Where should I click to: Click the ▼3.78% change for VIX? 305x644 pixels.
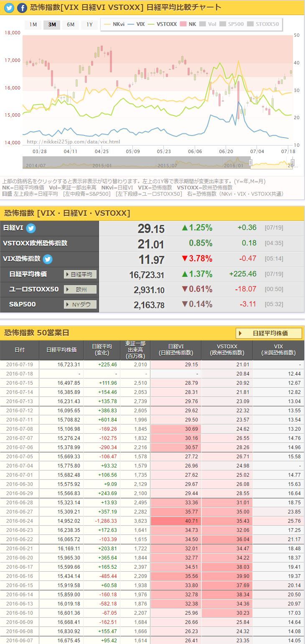click(x=197, y=258)
